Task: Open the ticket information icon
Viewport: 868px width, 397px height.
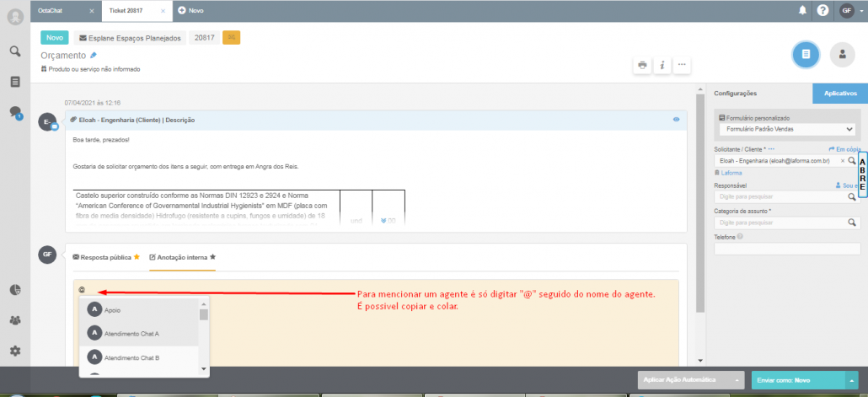Action: (x=662, y=65)
